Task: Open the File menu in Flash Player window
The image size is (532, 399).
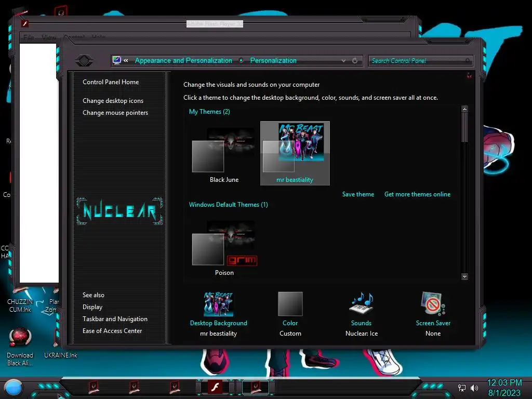Action: click(x=29, y=37)
